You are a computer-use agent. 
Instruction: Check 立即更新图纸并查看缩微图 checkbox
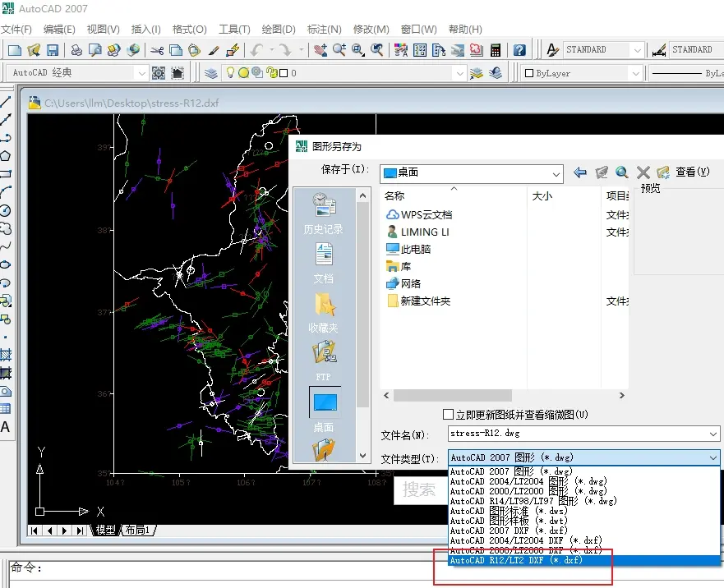[448, 415]
